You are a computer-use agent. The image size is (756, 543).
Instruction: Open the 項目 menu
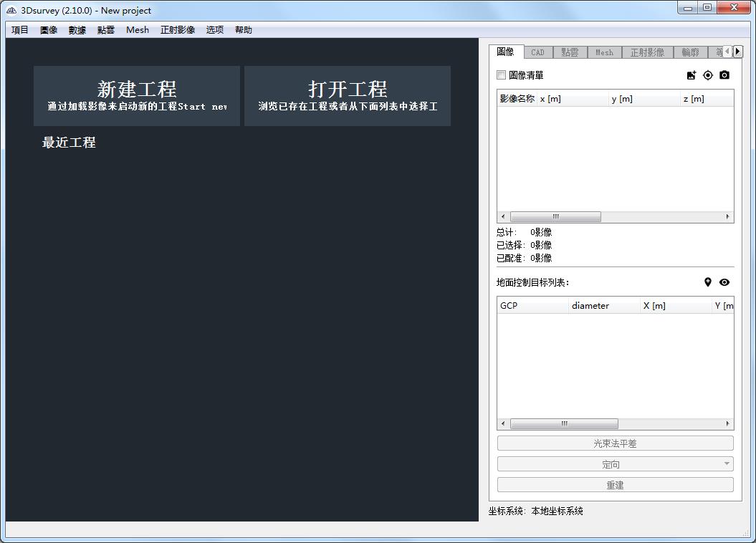[x=19, y=29]
